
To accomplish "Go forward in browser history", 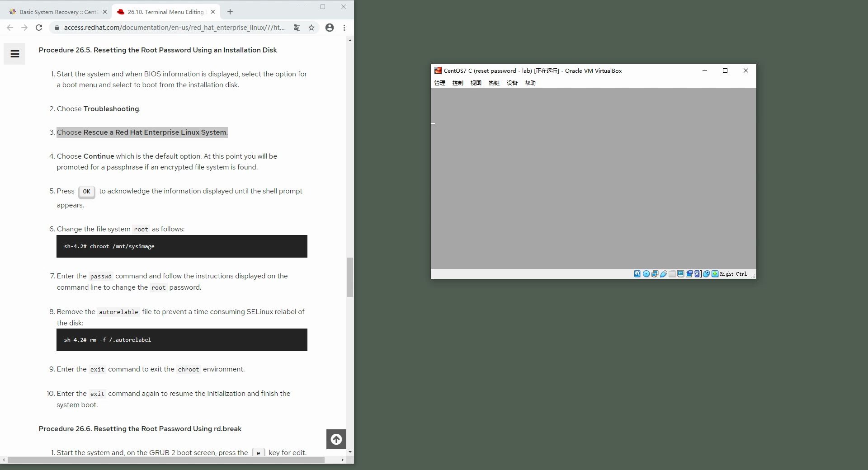I will point(24,28).
